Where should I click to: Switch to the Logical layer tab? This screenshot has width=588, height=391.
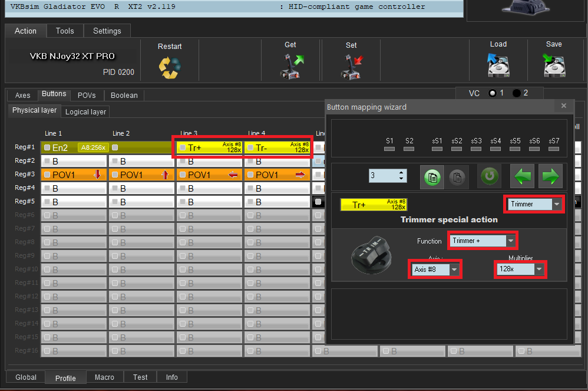click(x=85, y=111)
